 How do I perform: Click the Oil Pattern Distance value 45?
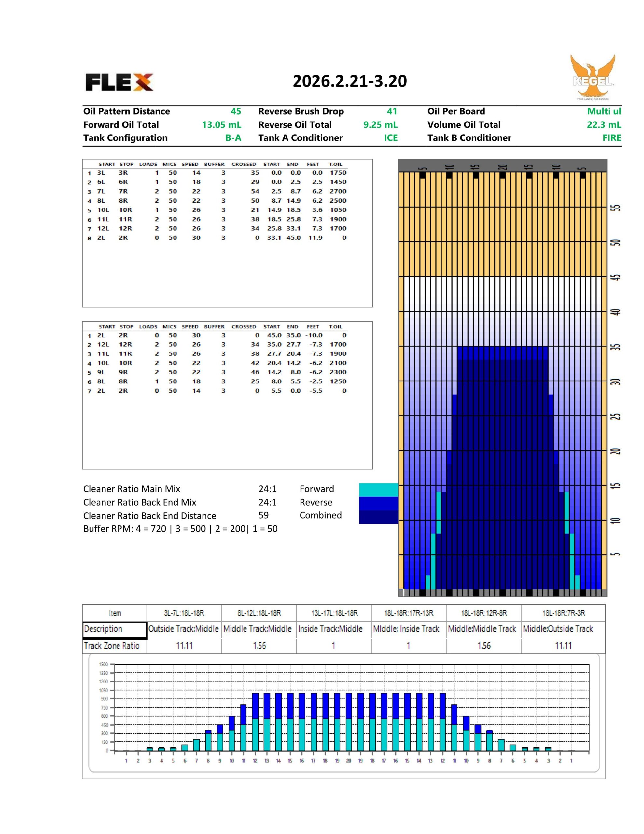tap(235, 111)
